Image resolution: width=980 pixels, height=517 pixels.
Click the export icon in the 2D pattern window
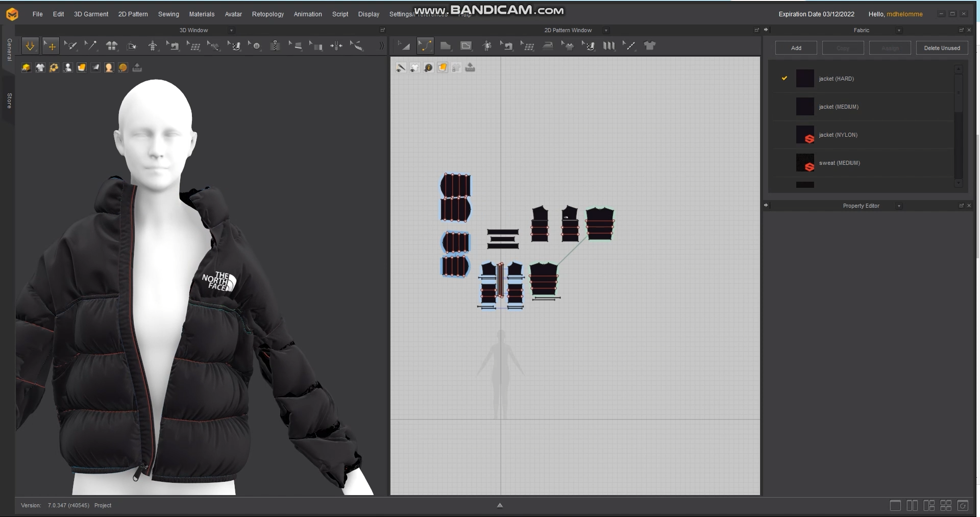coord(470,67)
